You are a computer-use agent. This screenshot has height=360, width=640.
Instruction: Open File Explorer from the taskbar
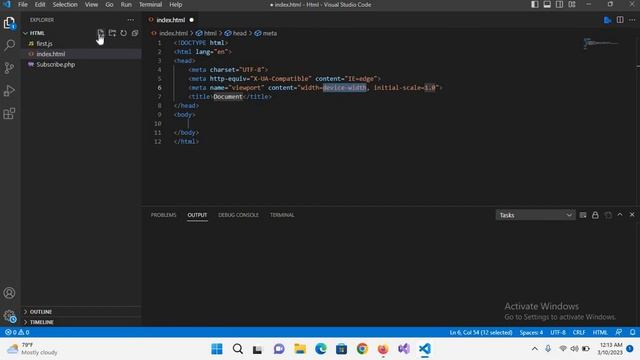pyautogui.click(x=300, y=349)
